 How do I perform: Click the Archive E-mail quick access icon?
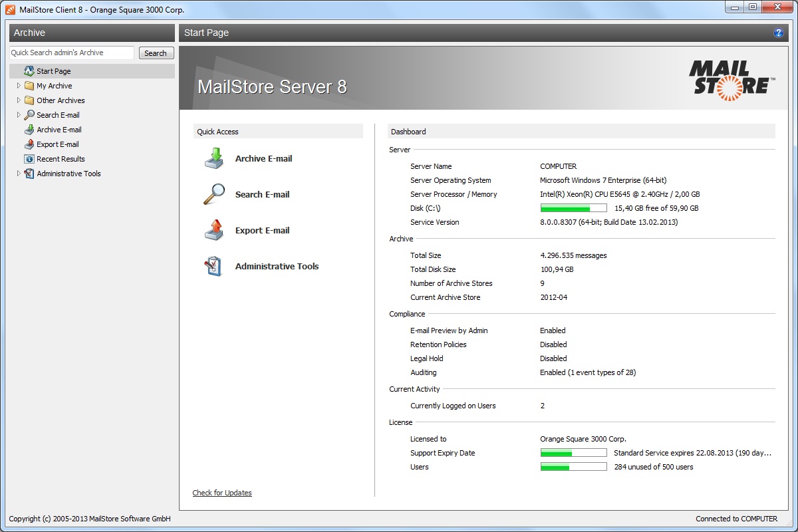[x=214, y=159]
